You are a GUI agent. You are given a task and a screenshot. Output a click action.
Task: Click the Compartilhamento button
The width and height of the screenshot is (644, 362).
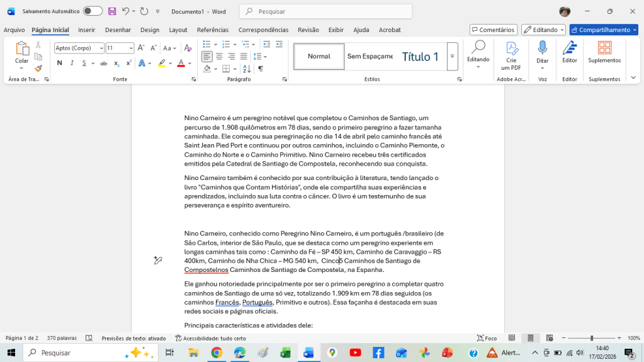(x=603, y=30)
